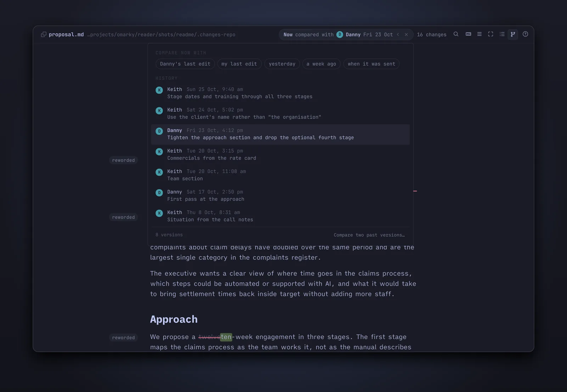567x392 pixels.
Task: Select Danny's Fri 23 Oct version
Action: click(280, 134)
